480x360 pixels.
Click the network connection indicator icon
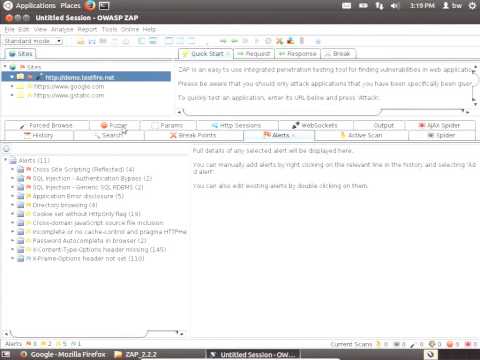pyautogui.click(x=379, y=6)
